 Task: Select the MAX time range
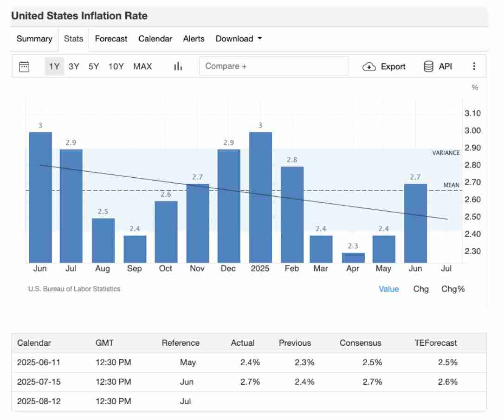(x=142, y=66)
